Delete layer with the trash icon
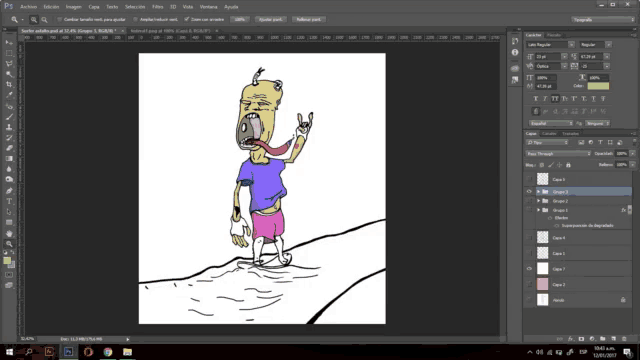Screen dimensions: 640x360 [624, 339]
